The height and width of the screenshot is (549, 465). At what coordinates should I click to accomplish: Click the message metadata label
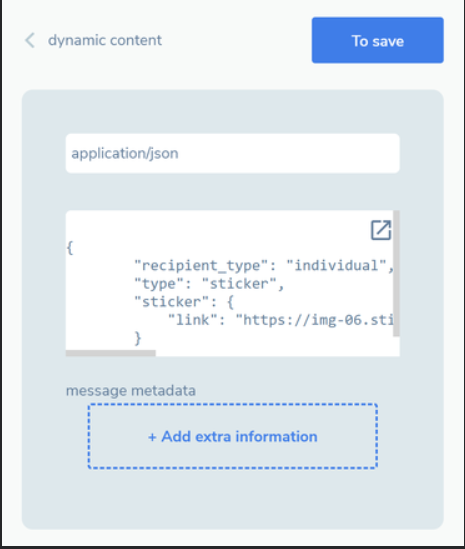tap(131, 390)
